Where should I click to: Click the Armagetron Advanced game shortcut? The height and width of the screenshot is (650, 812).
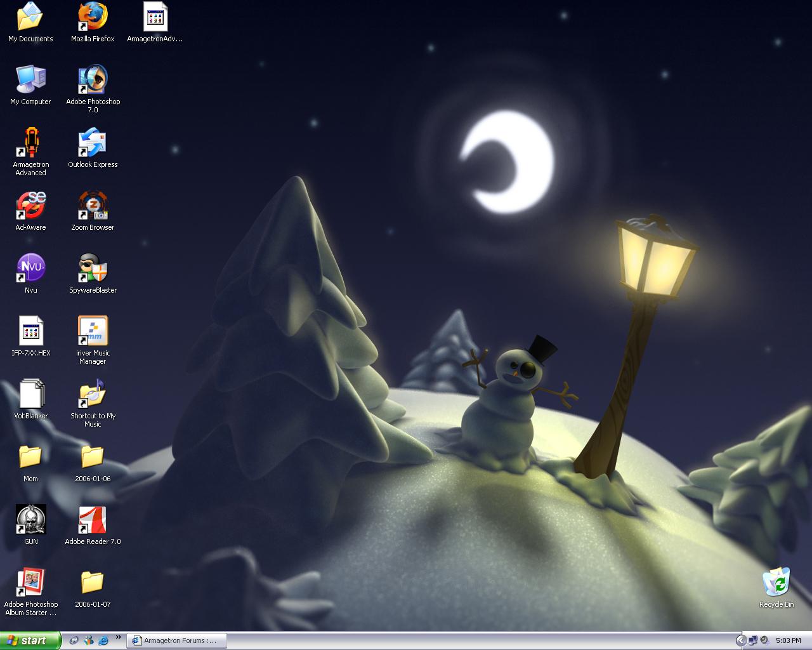point(30,143)
